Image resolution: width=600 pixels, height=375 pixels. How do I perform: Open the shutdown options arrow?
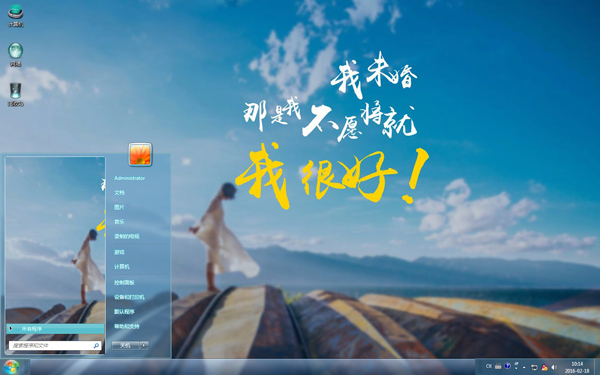tap(144, 346)
